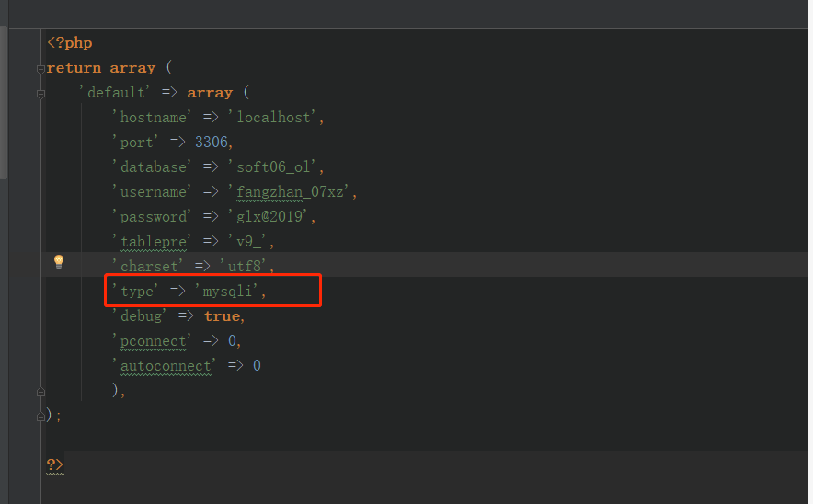Click the 'type' key
Screen dimensions: 813x504
tap(135, 292)
